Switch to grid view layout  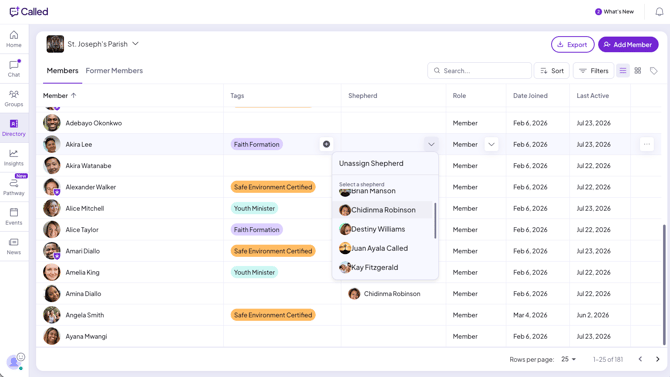638,71
